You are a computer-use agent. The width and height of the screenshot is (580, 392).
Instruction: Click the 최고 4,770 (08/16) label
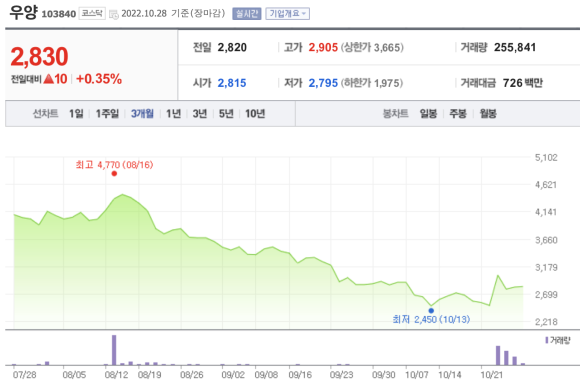(114, 165)
